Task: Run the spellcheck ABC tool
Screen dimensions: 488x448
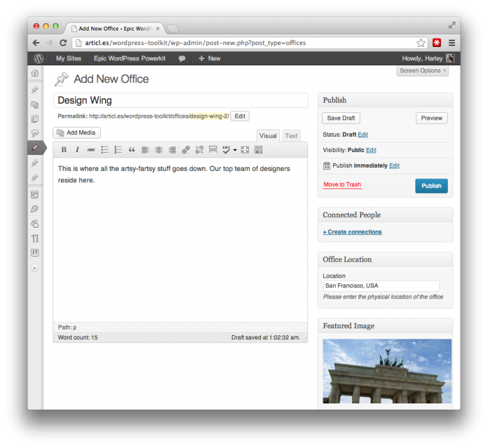Action: [226, 150]
